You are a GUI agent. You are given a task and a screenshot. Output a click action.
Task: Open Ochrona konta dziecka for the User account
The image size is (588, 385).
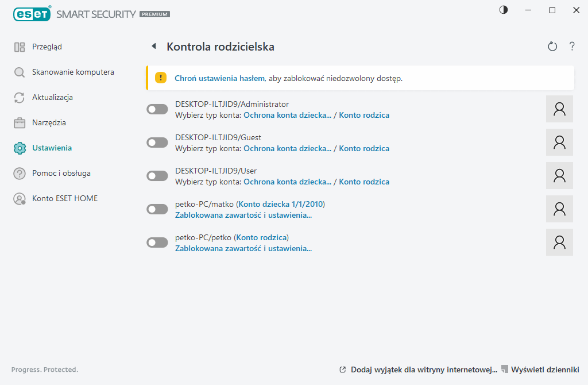287,182
